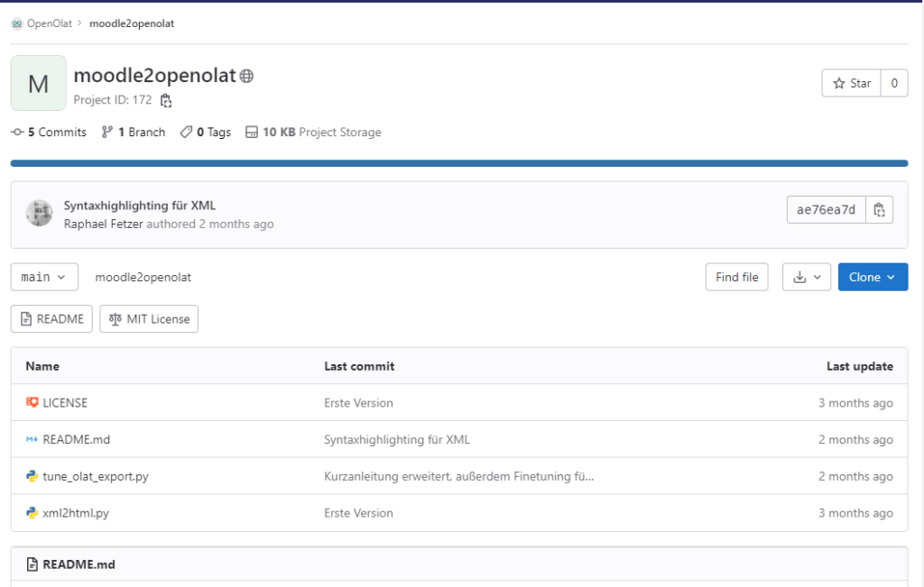This screenshot has height=587, width=924.
Task: Open 'Erste Version' commit in LICENSE row
Action: point(358,403)
